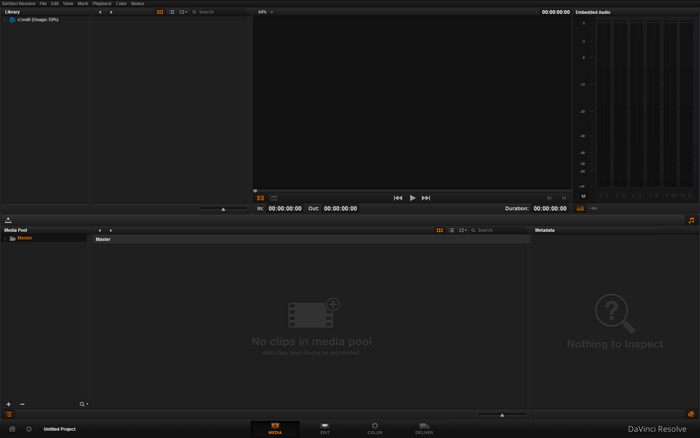Click the Untitled Project name
Screen dimensions: 700x438
(59, 429)
